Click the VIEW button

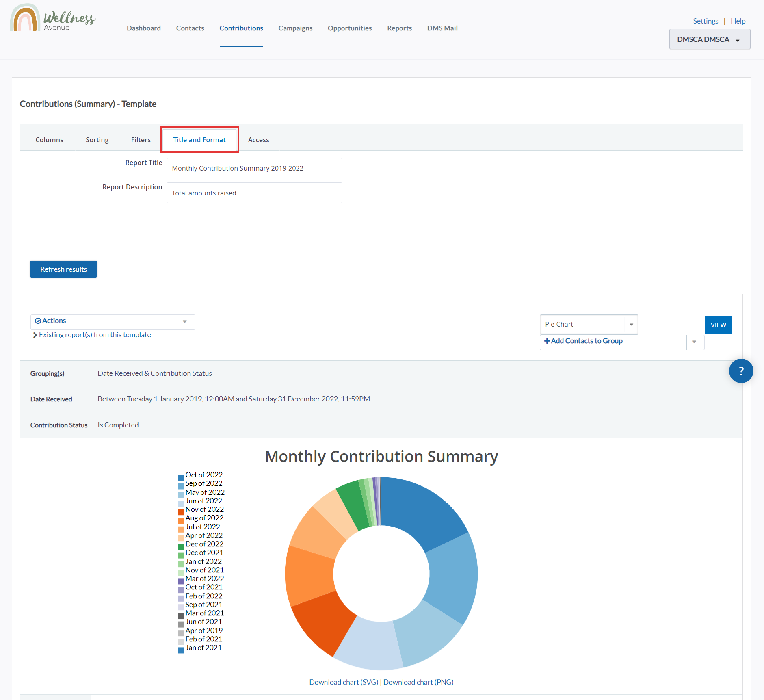[718, 325]
